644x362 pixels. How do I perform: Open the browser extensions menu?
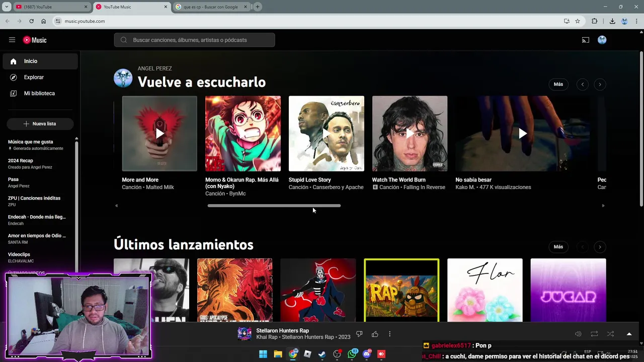595,21
